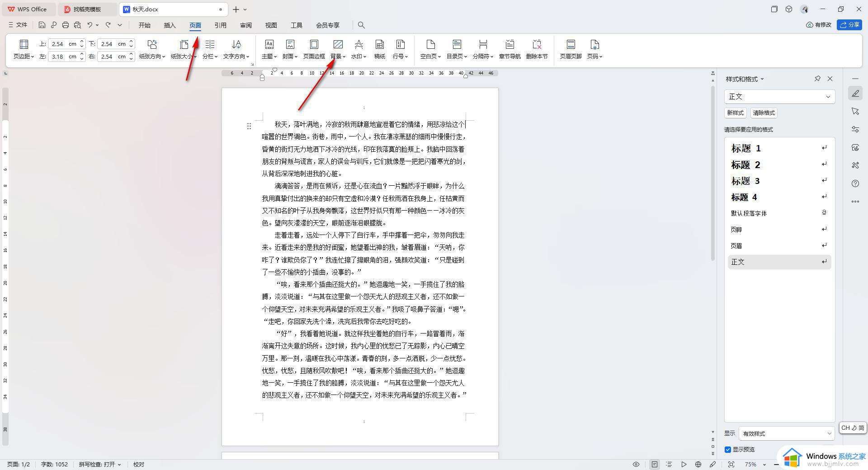Apply the 标题 1 style

coord(779,148)
